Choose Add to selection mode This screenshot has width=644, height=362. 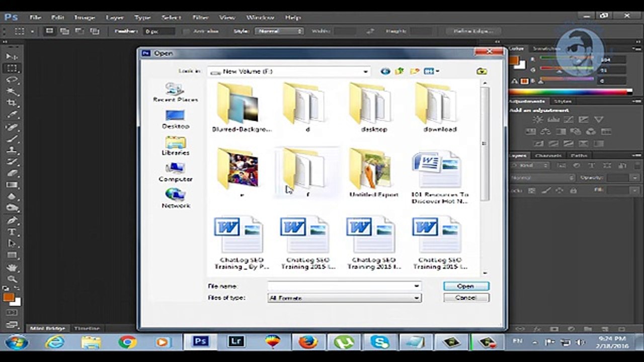[64, 31]
